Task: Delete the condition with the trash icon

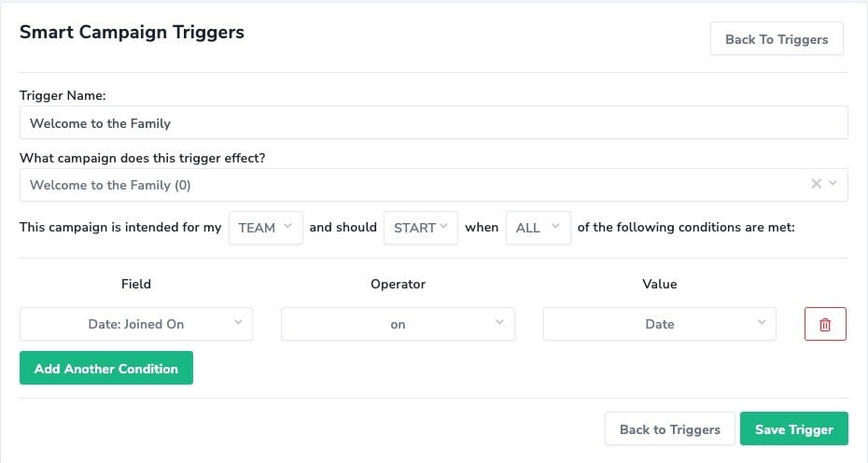Action: [x=825, y=324]
